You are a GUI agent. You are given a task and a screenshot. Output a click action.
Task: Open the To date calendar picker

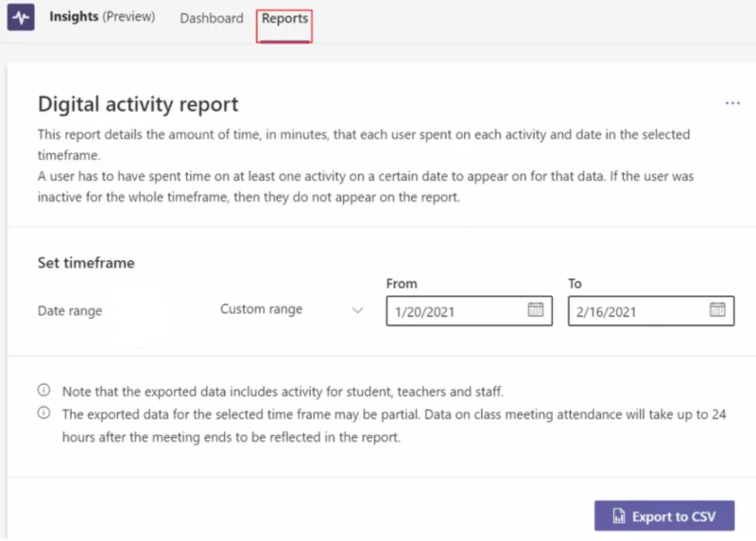pyautogui.click(x=717, y=309)
